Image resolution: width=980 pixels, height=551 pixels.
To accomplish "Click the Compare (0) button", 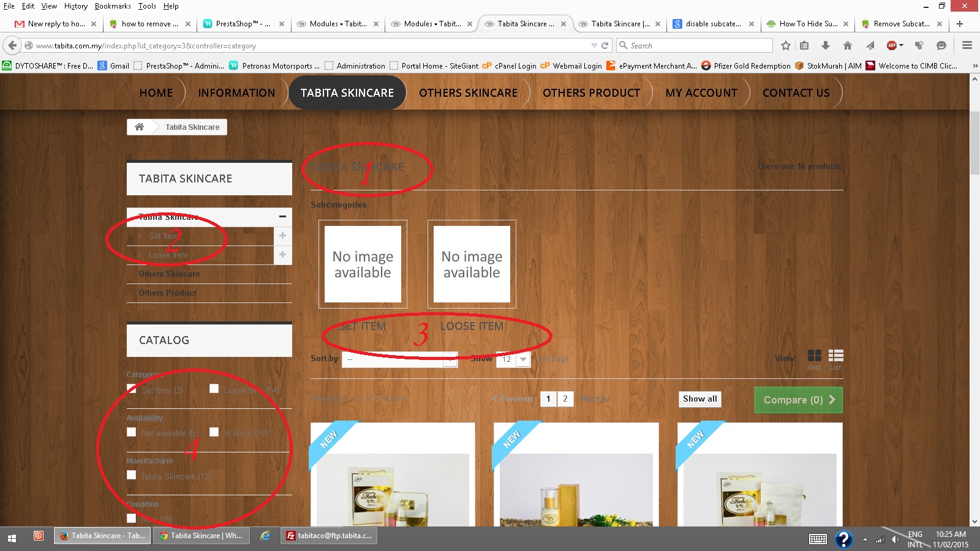I will [x=799, y=400].
